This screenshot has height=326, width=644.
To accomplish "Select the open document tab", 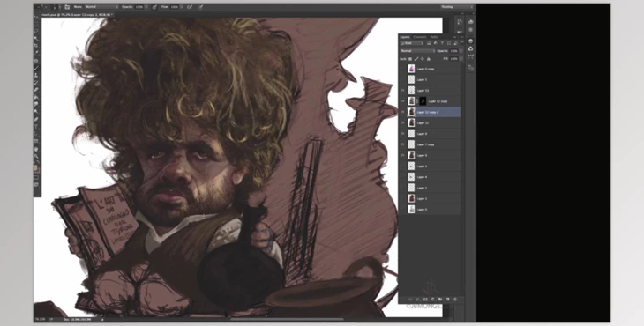I will pos(78,15).
